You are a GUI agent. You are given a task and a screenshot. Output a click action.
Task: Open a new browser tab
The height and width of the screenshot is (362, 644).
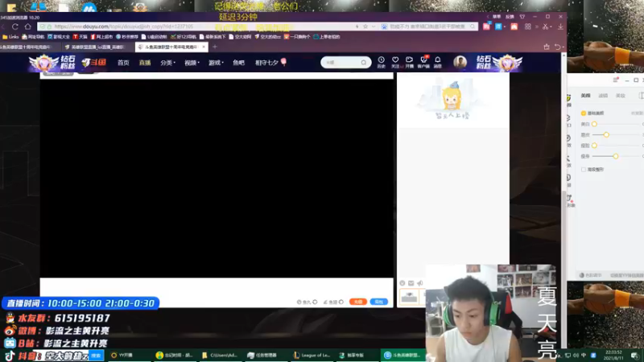click(215, 47)
